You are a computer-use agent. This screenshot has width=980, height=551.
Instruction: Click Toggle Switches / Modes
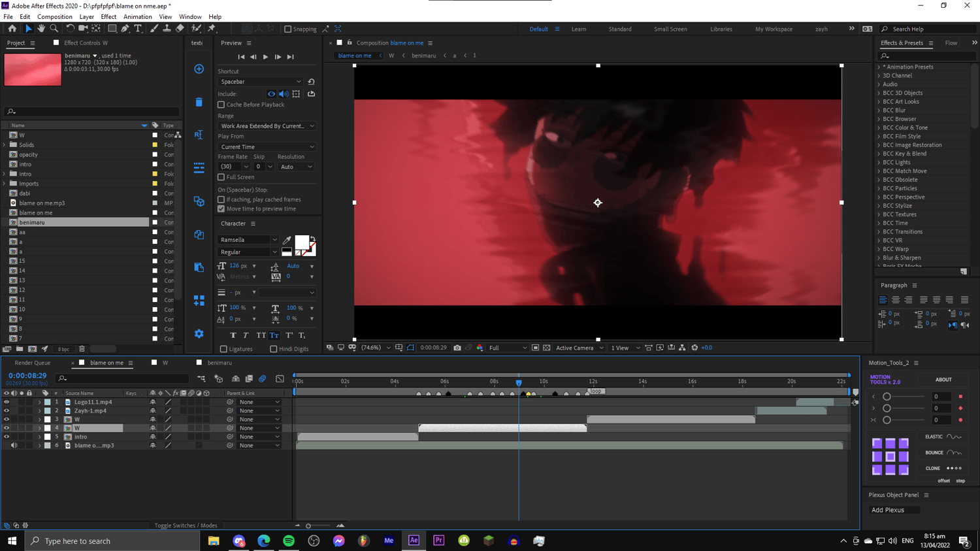[186, 526]
